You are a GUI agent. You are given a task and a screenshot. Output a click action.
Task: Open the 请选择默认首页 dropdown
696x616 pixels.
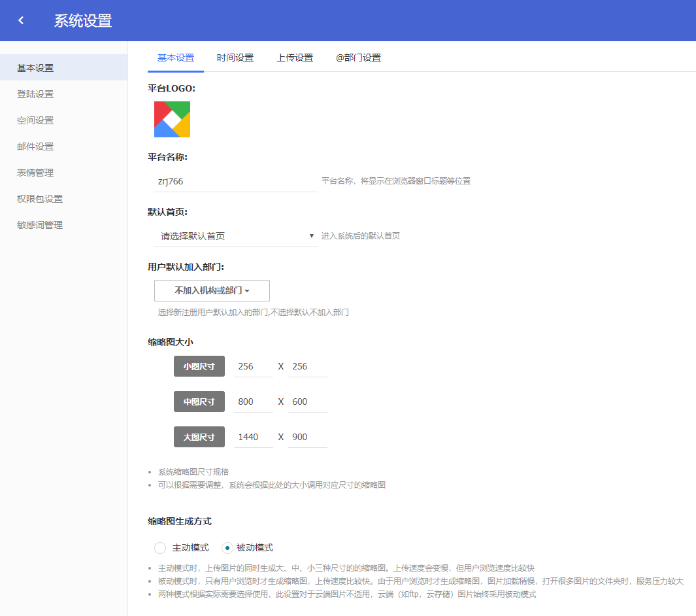pos(235,236)
